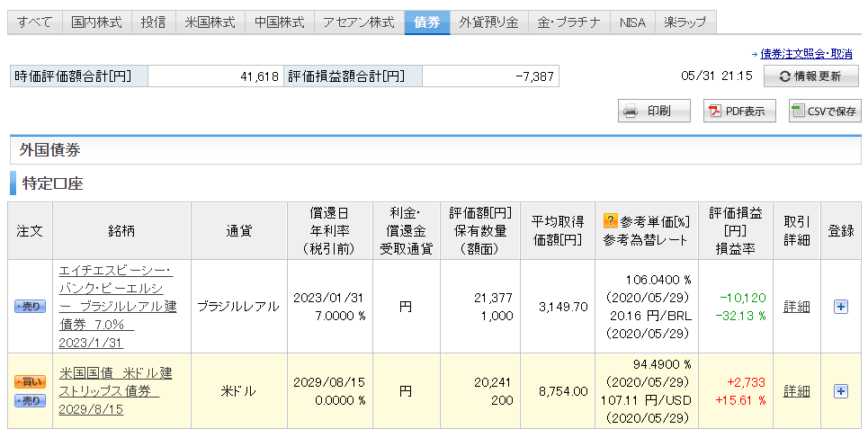The image size is (868, 438).
Task: Switch to the NISA tab
Action: point(632,22)
